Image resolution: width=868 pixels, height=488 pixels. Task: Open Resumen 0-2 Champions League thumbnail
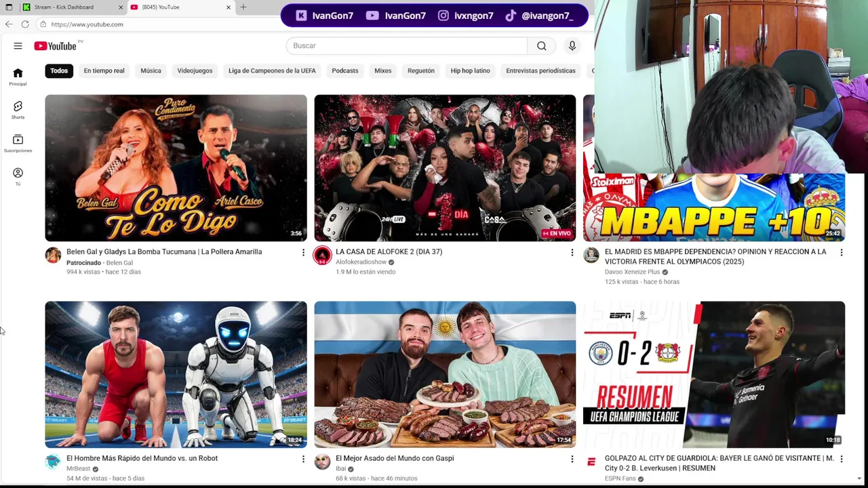pos(714,375)
